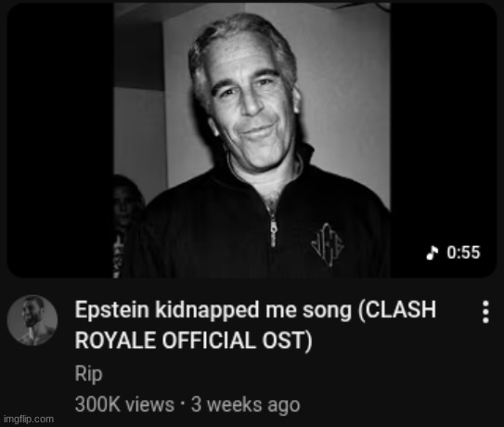Image resolution: width=504 pixels, height=427 pixels.
Task: Visit the 'Rip' channel name link
Action: click(88, 374)
